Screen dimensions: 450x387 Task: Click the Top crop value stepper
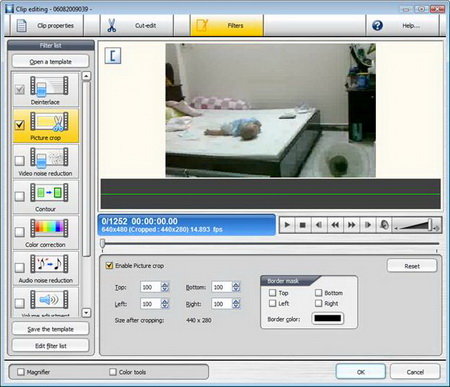(165, 287)
